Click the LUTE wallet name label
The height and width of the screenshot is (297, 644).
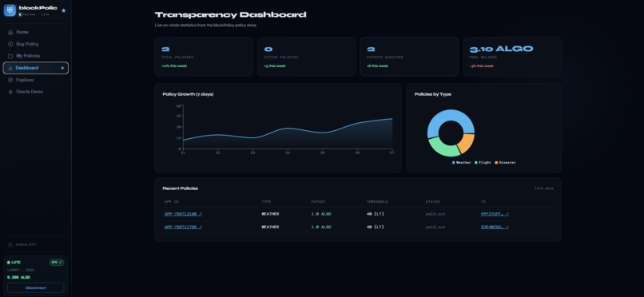coord(16,262)
